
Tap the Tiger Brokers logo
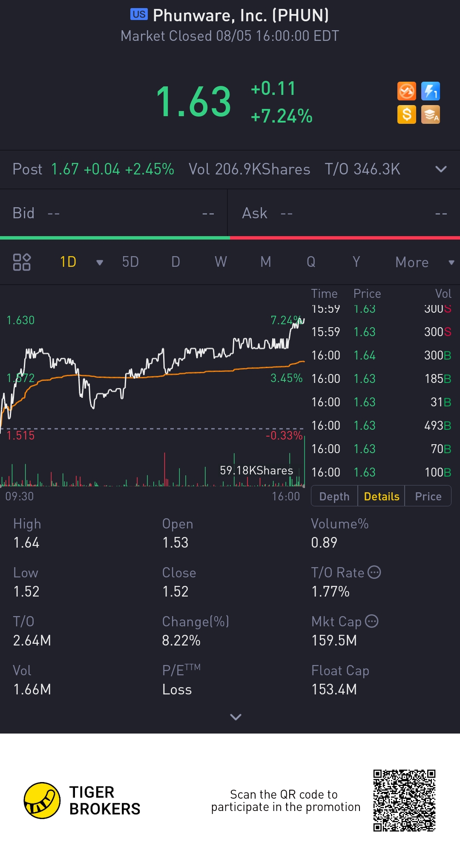coord(82,800)
